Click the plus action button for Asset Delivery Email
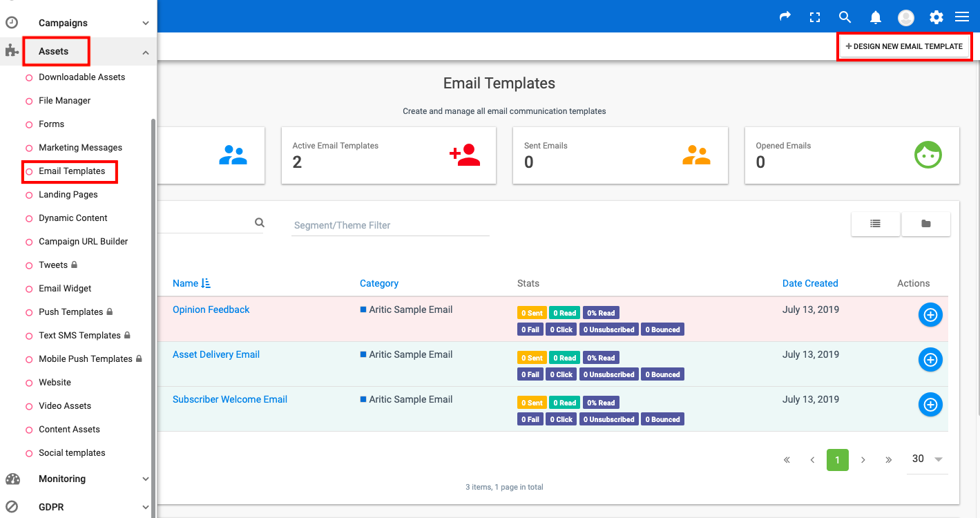The height and width of the screenshot is (518, 980). click(930, 360)
